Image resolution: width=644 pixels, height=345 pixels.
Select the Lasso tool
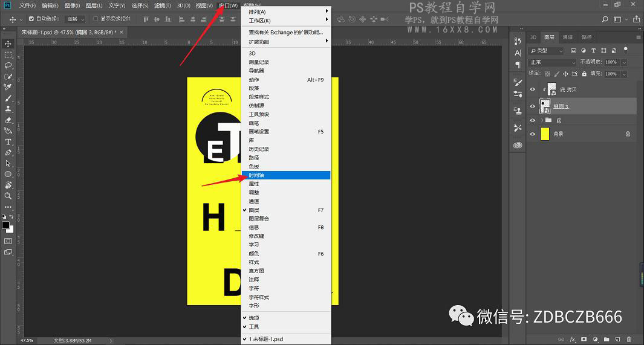(8, 65)
